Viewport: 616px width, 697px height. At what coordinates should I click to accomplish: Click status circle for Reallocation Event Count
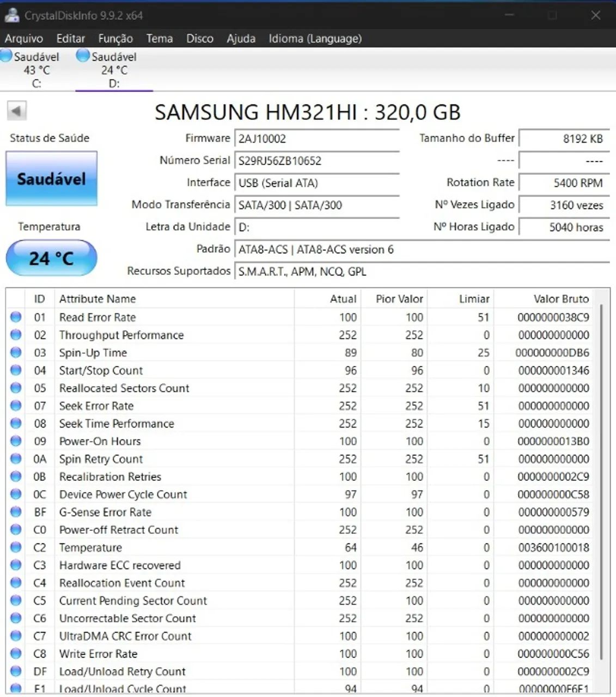click(16, 583)
